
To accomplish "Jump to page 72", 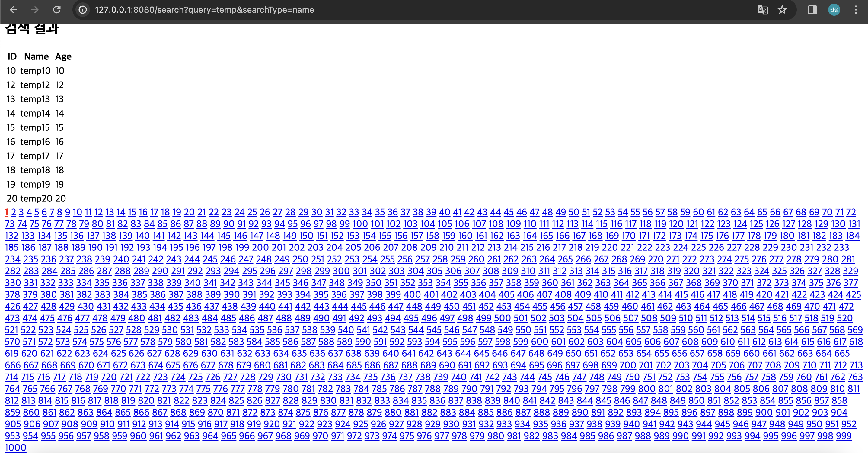I will (851, 212).
